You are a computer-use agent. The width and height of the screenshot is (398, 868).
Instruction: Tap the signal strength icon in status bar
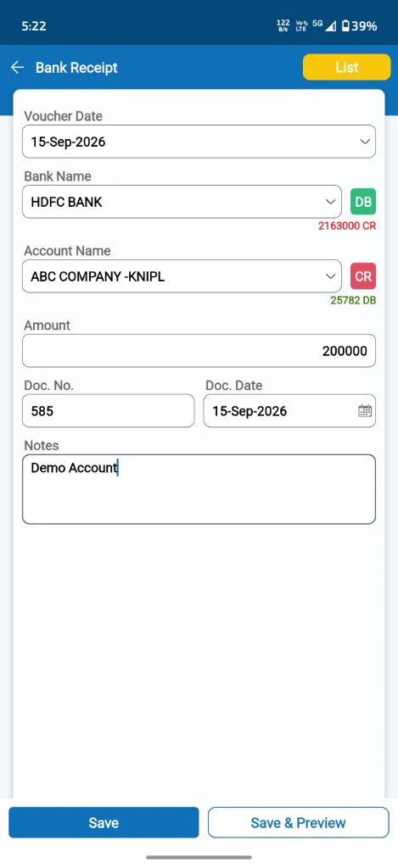[331, 25]
